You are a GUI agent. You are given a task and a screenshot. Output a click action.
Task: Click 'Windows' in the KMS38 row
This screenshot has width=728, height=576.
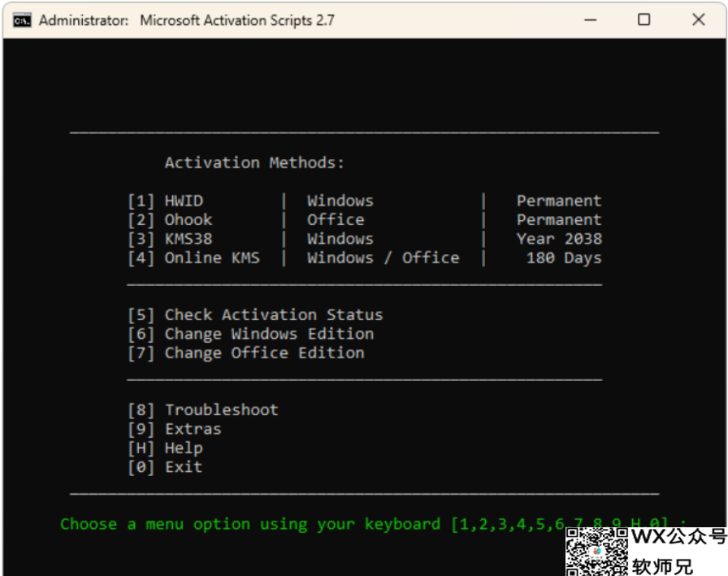340,239
